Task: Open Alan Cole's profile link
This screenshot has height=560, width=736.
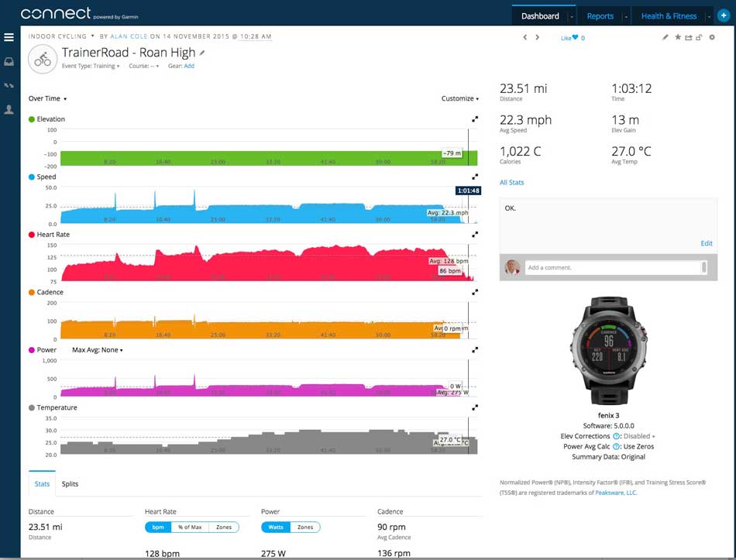Action: [129, 36]
